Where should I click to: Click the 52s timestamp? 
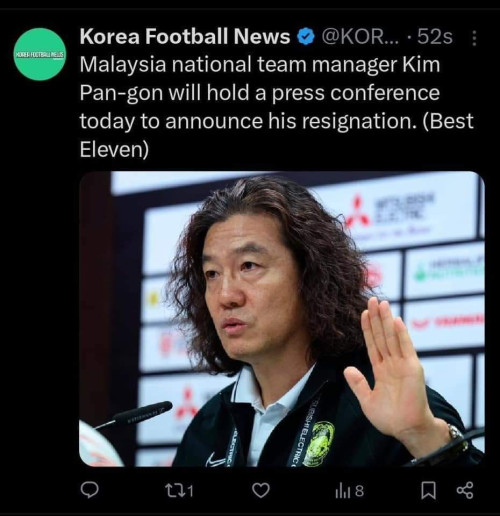point(435,36)
